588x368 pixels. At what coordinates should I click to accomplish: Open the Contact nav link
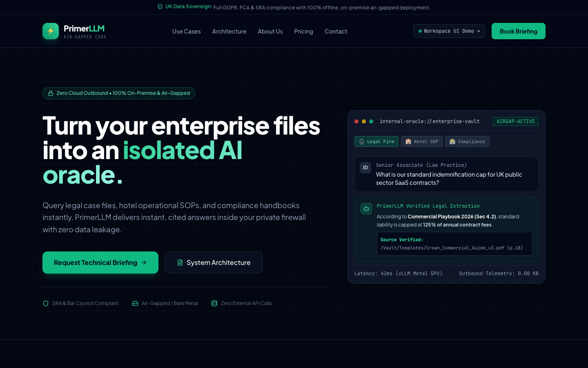pos(336,31)
